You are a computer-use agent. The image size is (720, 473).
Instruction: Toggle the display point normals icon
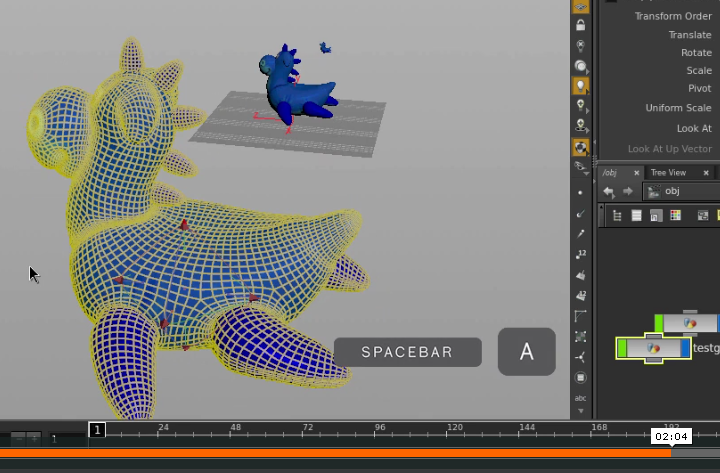[x=580, y=214]
